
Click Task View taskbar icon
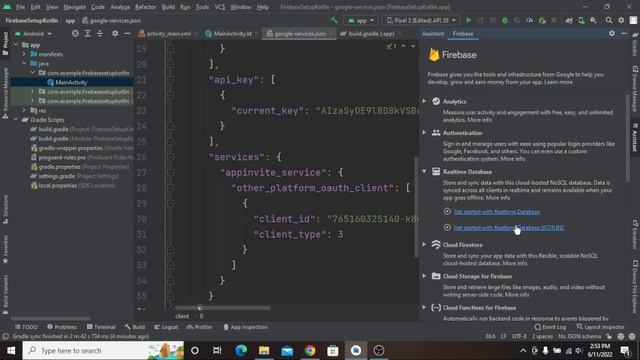[217, 351]
